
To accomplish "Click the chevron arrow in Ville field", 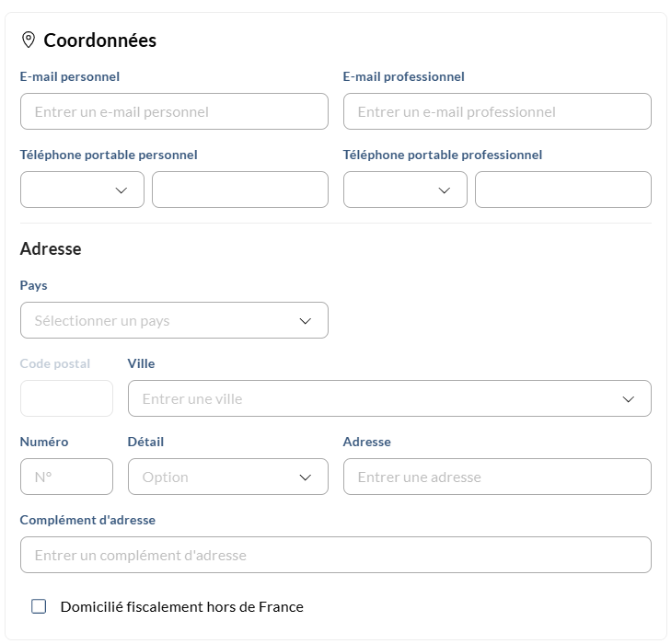I will tap(629, 399).
